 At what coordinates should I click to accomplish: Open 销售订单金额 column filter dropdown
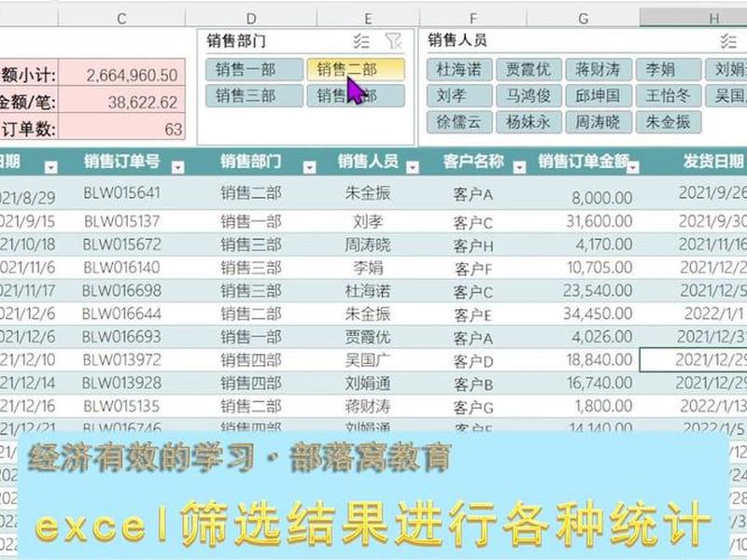coord(633,167)
